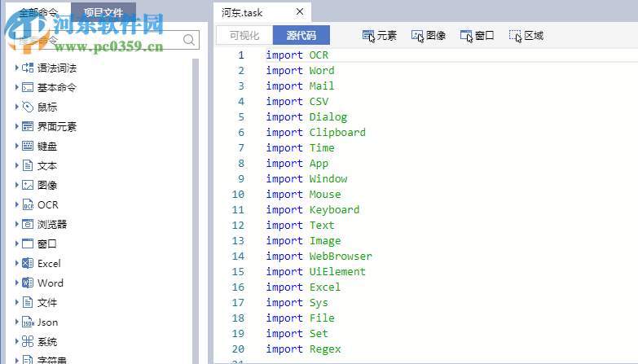This screenshot has height=364, width=638.
Task: Click the 语法词法 category icon
Action: (x=28, y=68)
